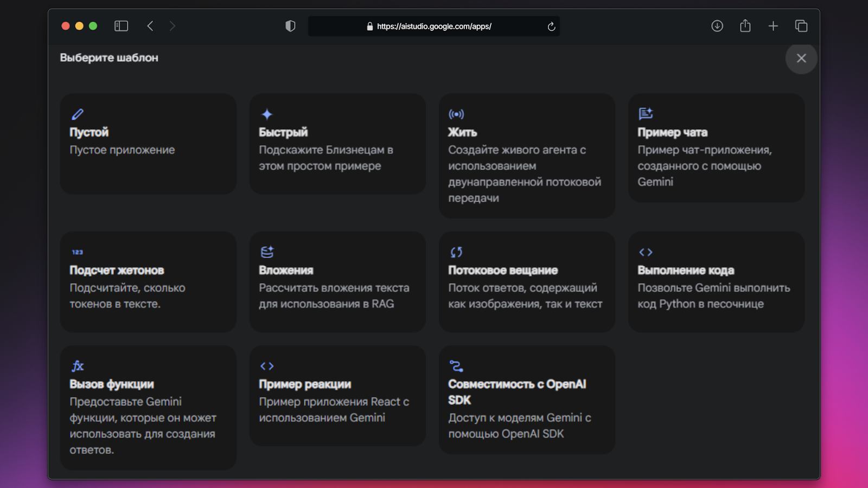Reload the current page
The image size is (868, 488).
551,27
